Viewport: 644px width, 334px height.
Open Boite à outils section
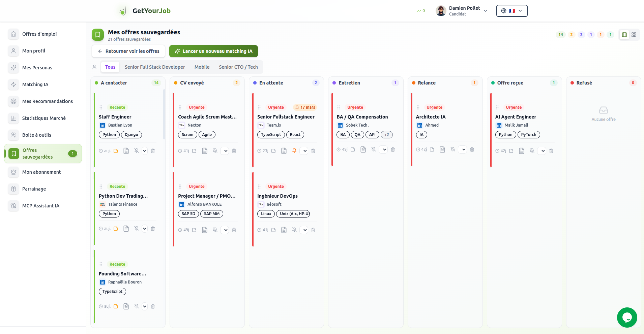[x=43, y=135]
